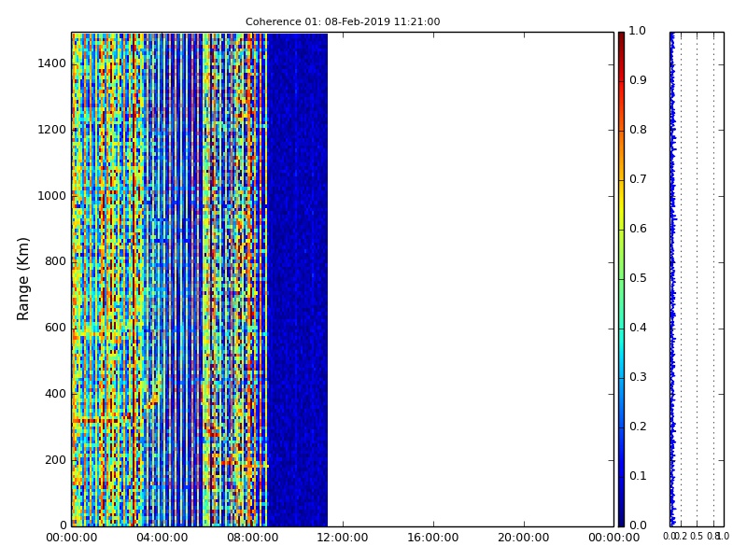Click the 1400 range tick label
This screenshot has width=747, height=560.
click(52, 63)
